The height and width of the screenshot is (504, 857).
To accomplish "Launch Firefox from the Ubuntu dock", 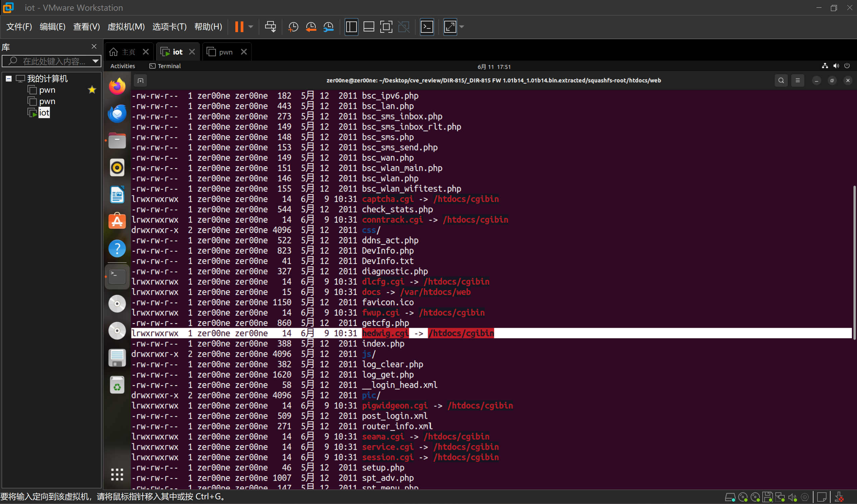I will pos(117,86).
